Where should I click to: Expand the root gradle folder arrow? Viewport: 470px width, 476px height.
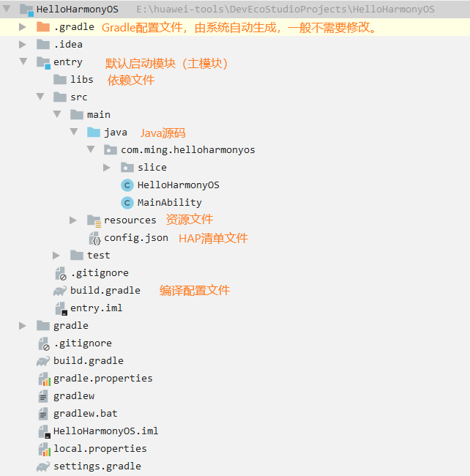(23, 326)
